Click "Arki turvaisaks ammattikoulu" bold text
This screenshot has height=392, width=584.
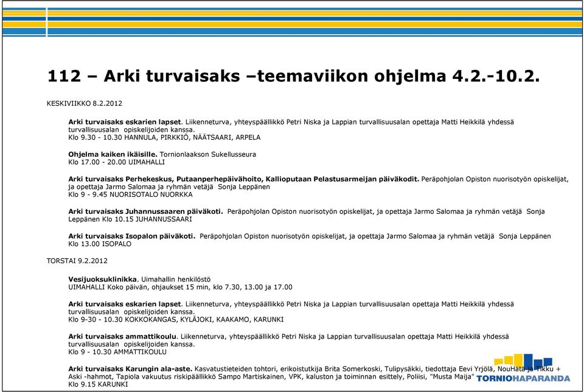point(122,337)
